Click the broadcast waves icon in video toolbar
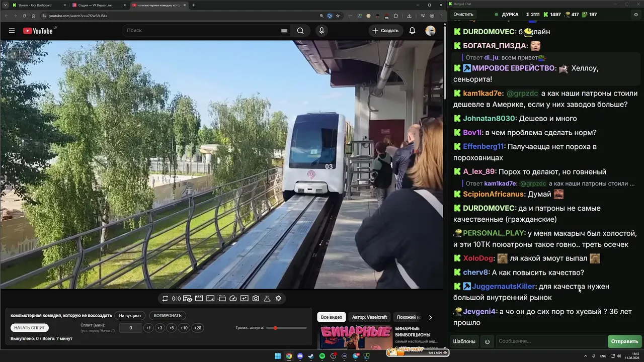644x362 pixels. [176, 299]
